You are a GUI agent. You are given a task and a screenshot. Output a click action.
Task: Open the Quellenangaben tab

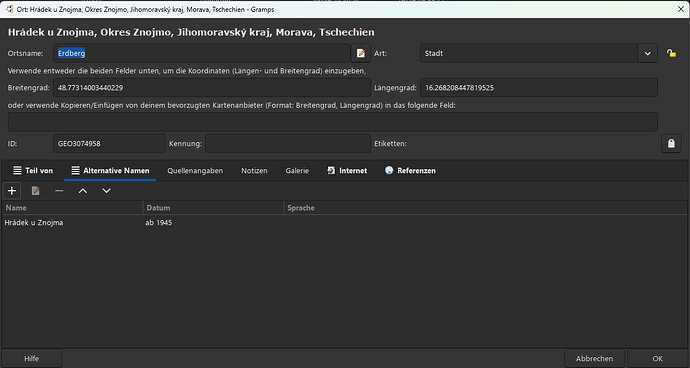tap(195, 171)
